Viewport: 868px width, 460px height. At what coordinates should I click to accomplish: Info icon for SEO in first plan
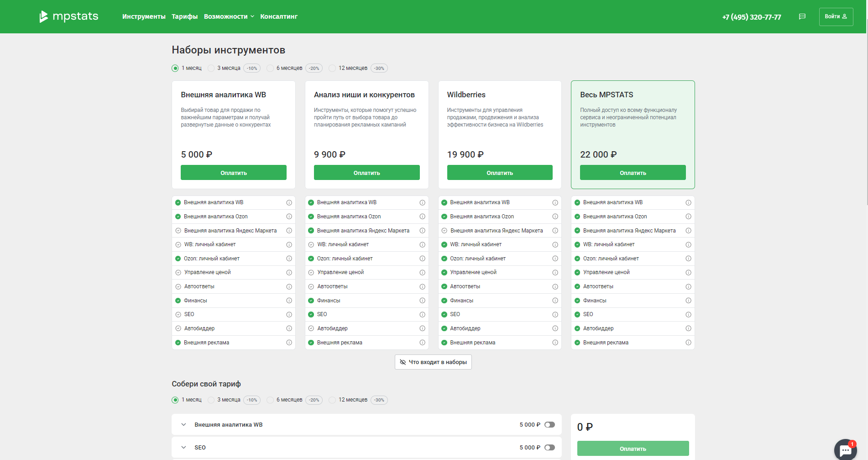pos(289,315)
